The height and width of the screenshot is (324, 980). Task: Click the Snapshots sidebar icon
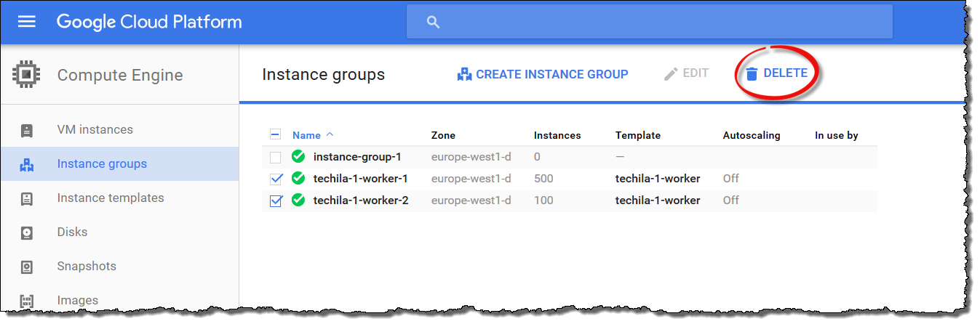click(27, 267)
